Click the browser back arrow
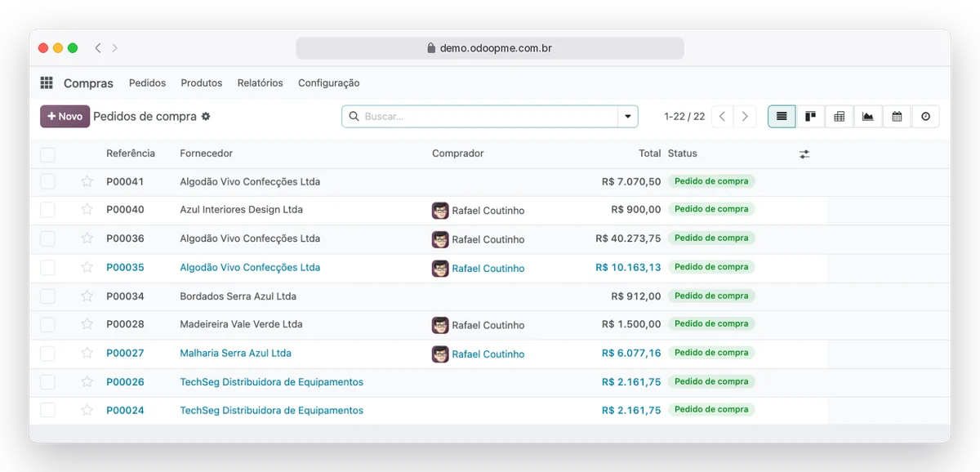Image resolution: width=980 pixels, height=472 pixels. 98,48
